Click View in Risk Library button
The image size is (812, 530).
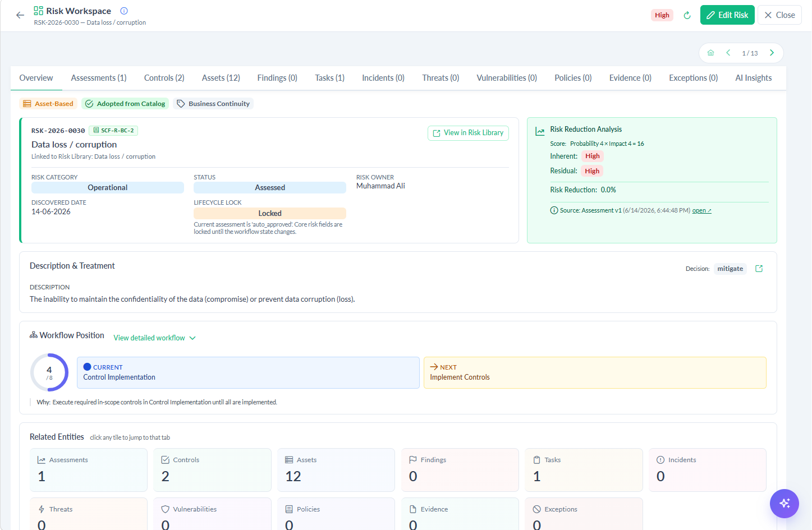468,133
